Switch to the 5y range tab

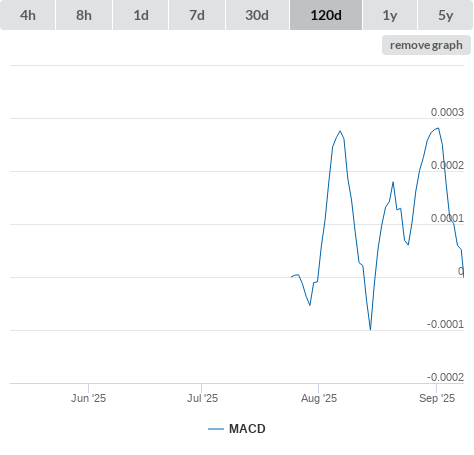click(x=446, y=15)
